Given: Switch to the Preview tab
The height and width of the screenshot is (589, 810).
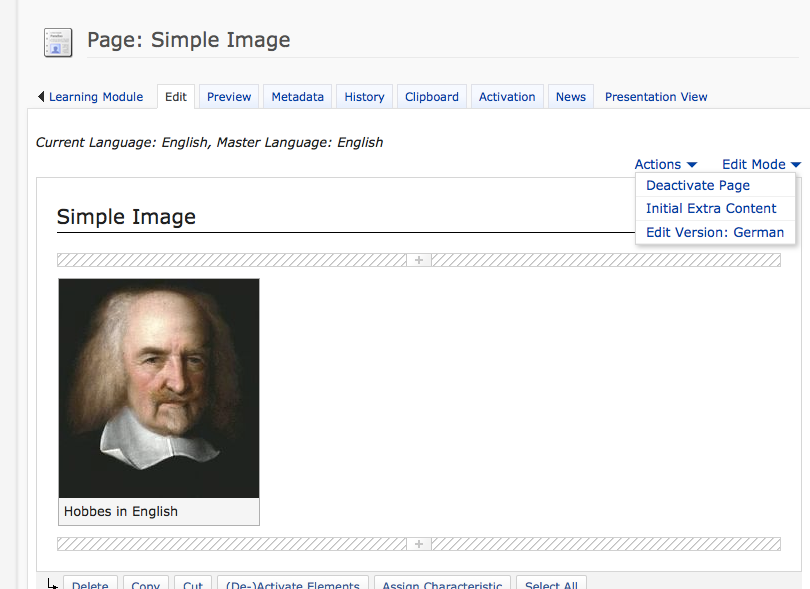Looking at the screenshot, I should (229, 97).
